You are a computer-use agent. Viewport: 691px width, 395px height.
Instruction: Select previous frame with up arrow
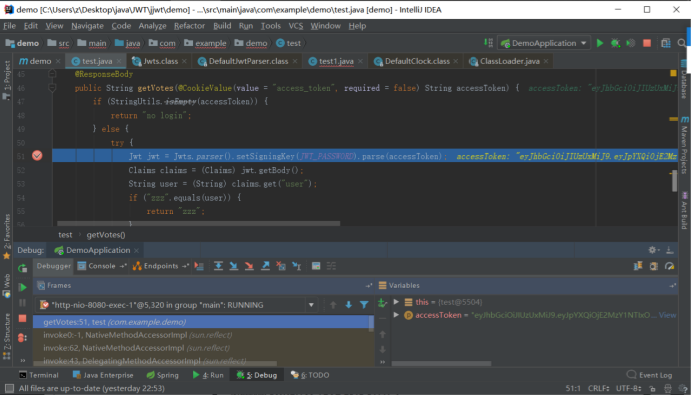(x=333, y=305)
